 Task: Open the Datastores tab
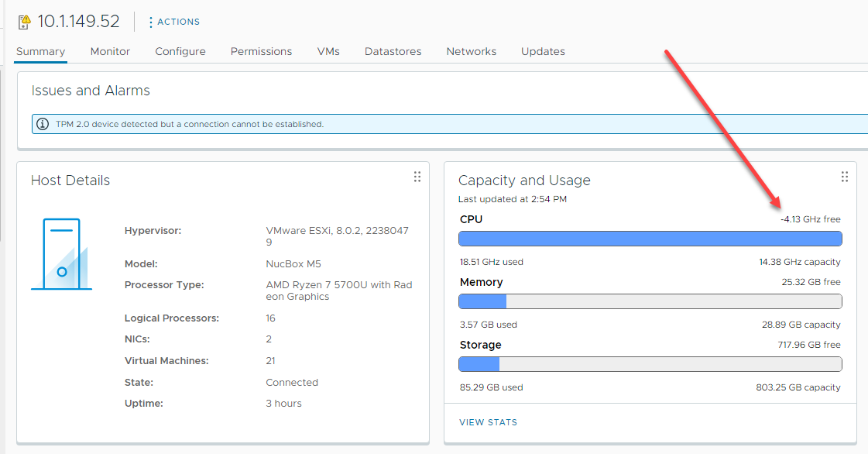[393, 51]
